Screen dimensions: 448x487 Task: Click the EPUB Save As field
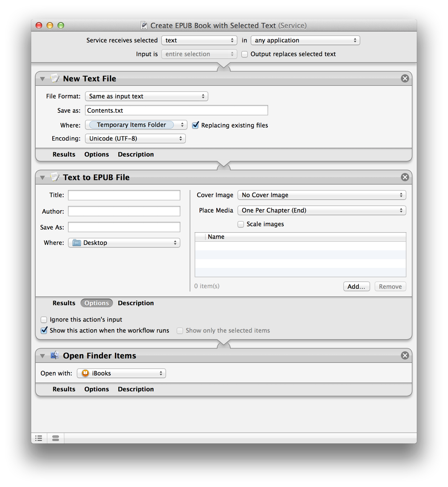tap(124, 227)
